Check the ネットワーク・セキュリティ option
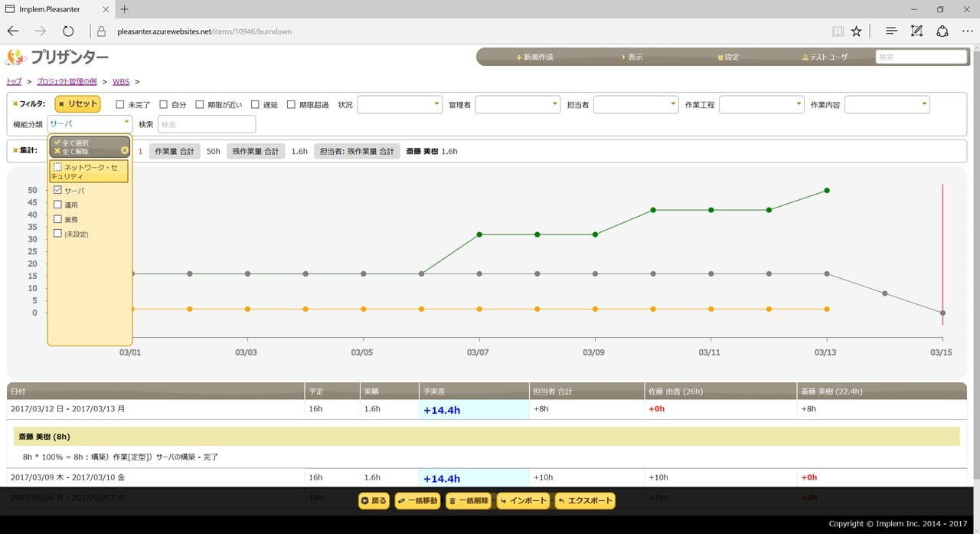The image size is (980, 534). point(58,167)
